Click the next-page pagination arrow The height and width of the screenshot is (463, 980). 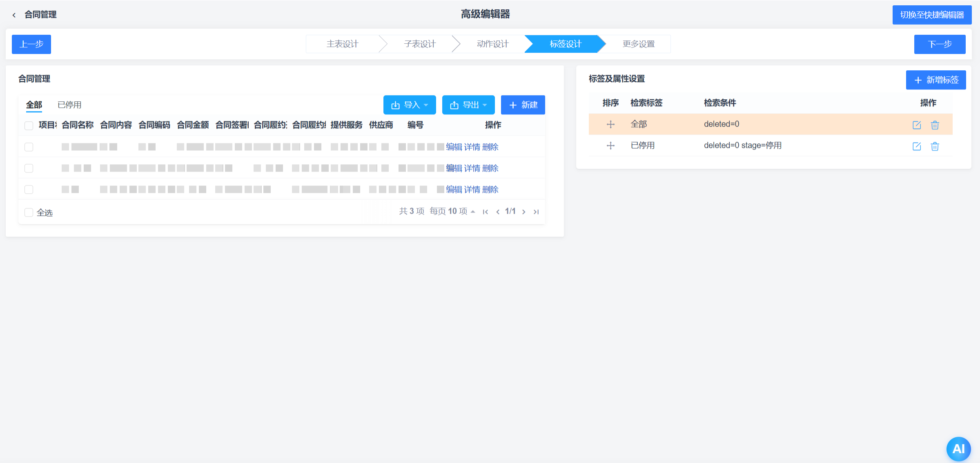(524, 212)
